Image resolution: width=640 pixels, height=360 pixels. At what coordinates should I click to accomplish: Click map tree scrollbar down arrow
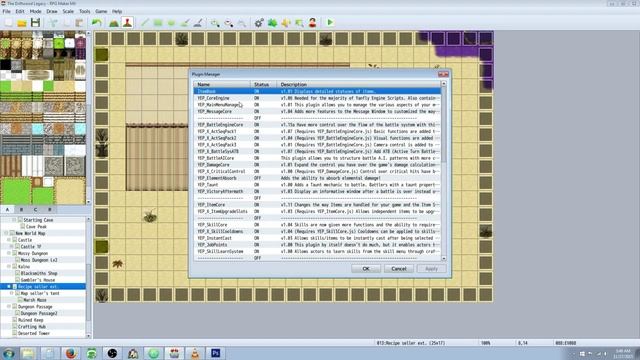pyautogui.click(x=88, y=336)
